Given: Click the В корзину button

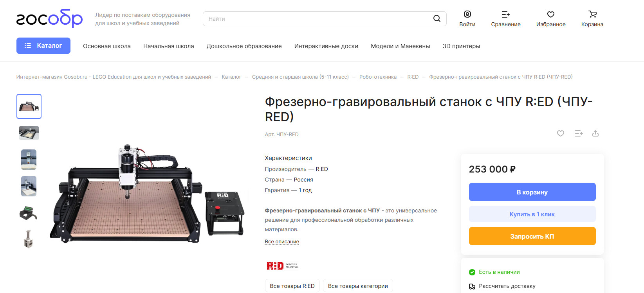Looking at the screenshot, I should point(532,192).
